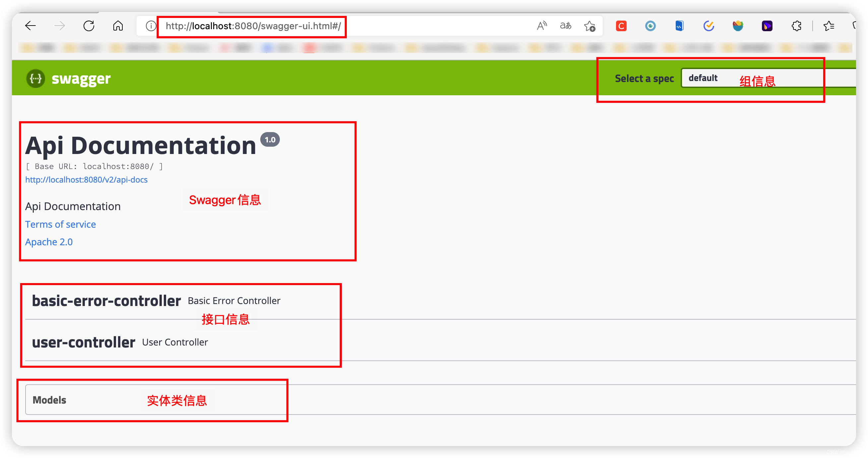The image size is (868, 458).
Task: Open the blue checkmark circle extension icon
Action: (x=709, y=26)
